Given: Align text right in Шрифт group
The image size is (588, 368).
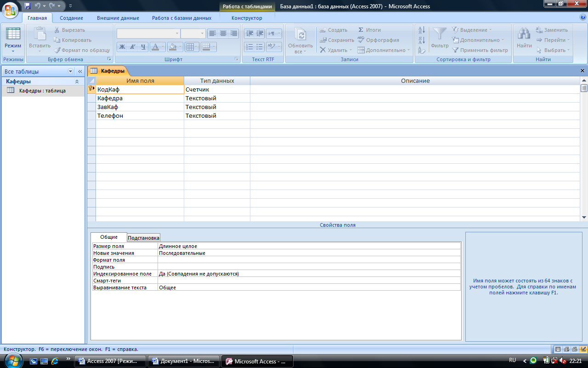Looking at the screenshot, I should [233, 34].
